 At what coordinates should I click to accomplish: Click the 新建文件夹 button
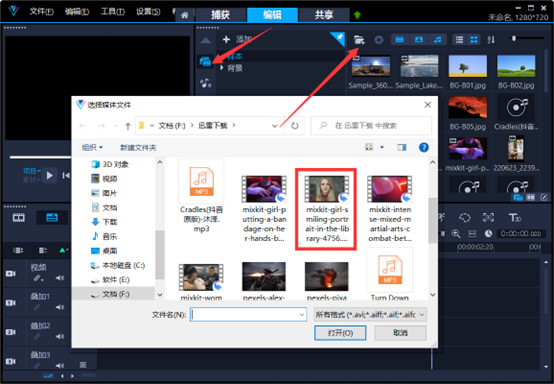pos(138,147)
